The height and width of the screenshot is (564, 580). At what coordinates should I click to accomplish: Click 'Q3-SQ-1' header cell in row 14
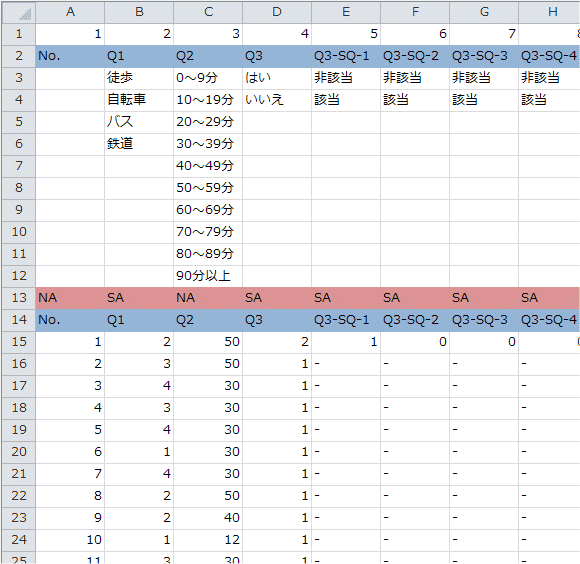tap(346, 320)
